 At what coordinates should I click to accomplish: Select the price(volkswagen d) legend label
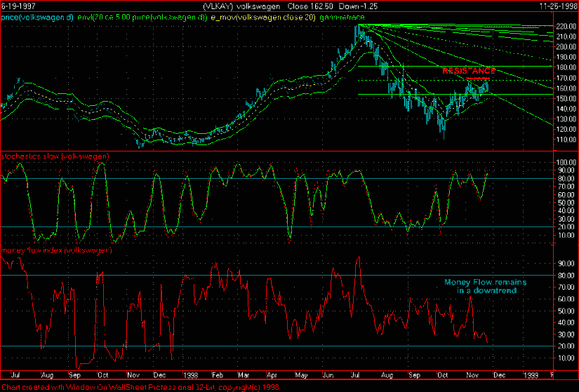[x=37, y=18]
